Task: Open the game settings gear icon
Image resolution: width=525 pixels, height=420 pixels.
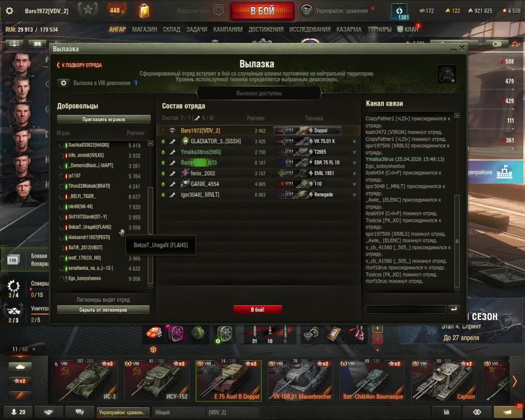Action: tap(9, 11)
